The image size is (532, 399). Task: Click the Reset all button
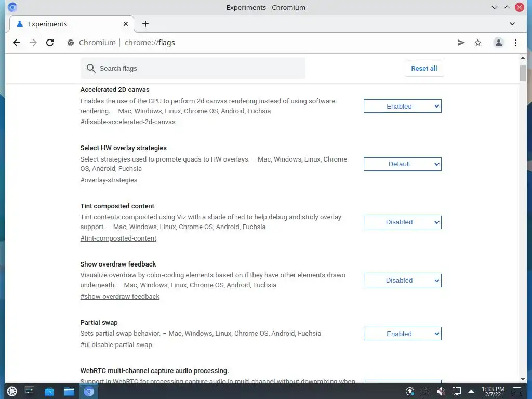424,68
